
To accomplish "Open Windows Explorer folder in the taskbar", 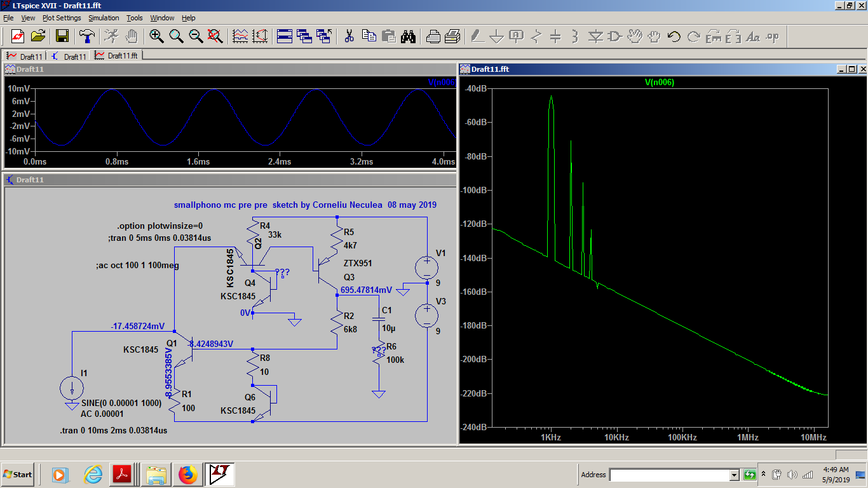I will click(x=156, y=475).
